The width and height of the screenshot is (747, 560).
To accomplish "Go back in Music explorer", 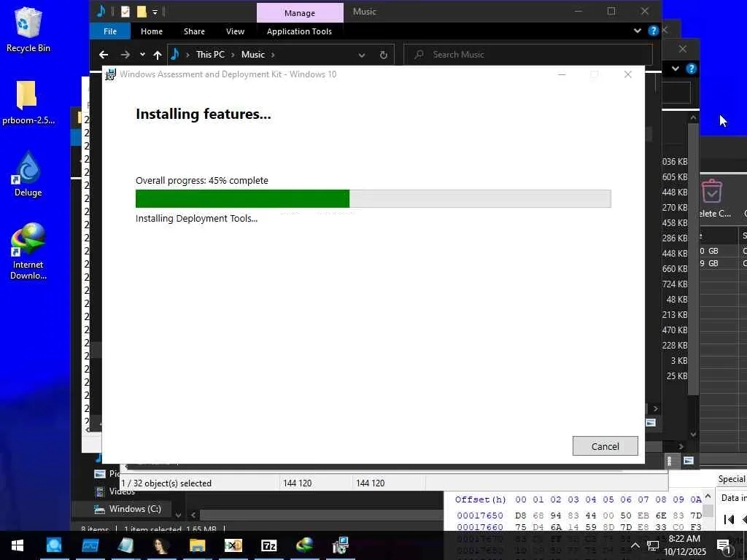I will (x=104, y=55).
